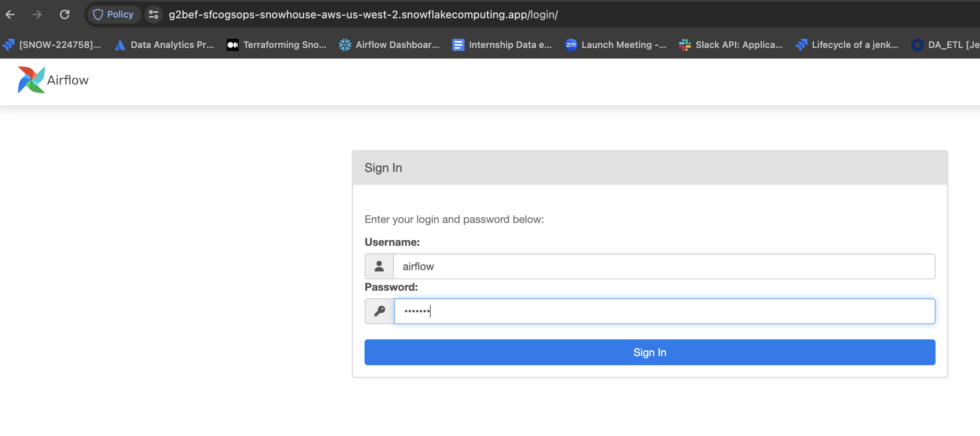Viewport: 980px width, 436px height.
Task: Open the Airflow Dashboard bookmark with snowflake icon
Action: (389, 45)
